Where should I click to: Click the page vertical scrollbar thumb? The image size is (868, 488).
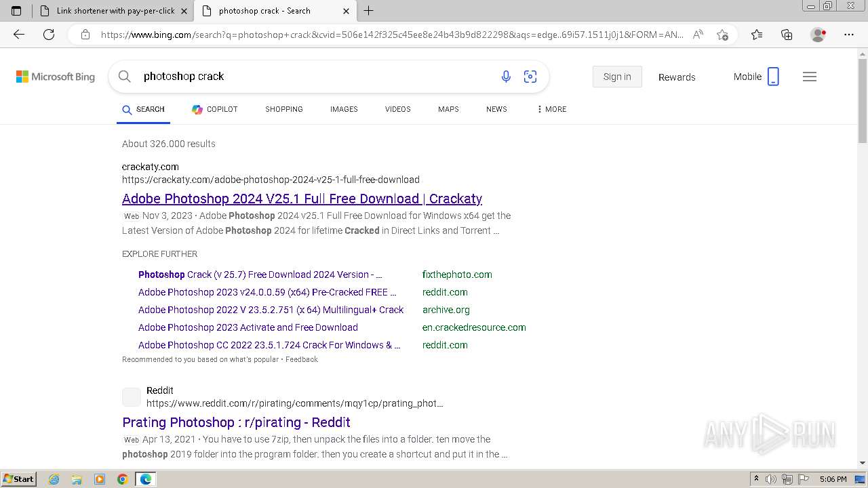863,100
